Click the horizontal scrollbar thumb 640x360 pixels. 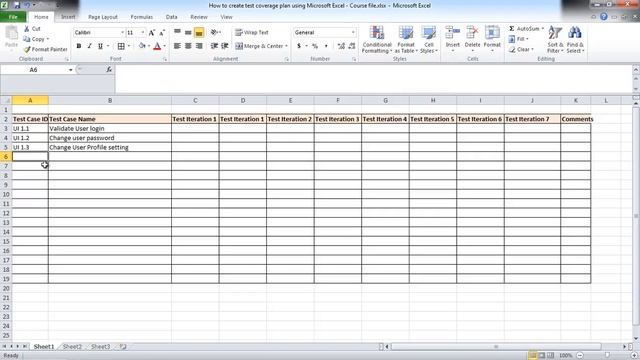496,347
